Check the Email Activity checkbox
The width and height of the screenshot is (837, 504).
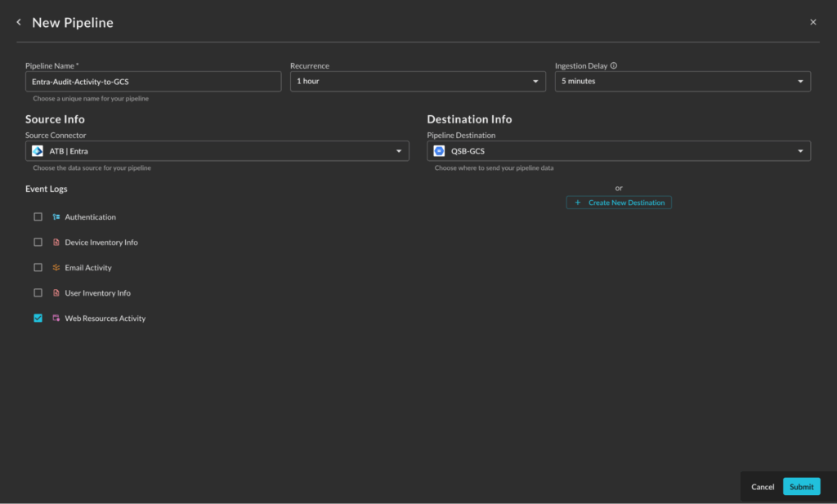38,268
